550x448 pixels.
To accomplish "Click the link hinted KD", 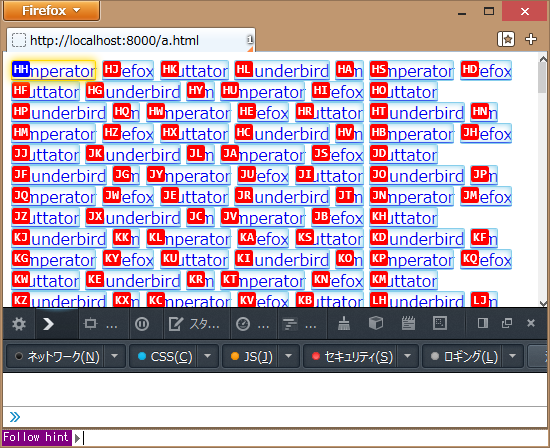I will tap(417, 239).
